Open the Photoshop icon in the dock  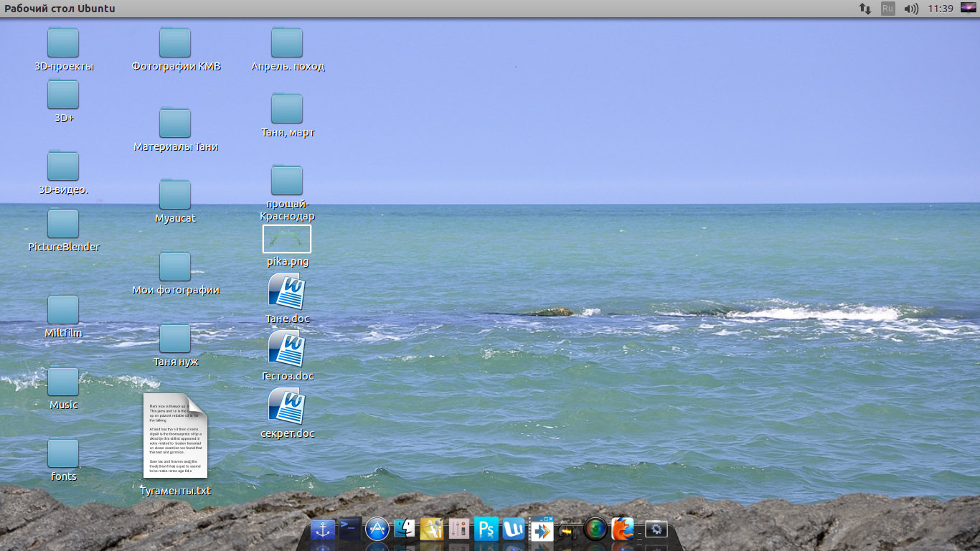point(486,529)
